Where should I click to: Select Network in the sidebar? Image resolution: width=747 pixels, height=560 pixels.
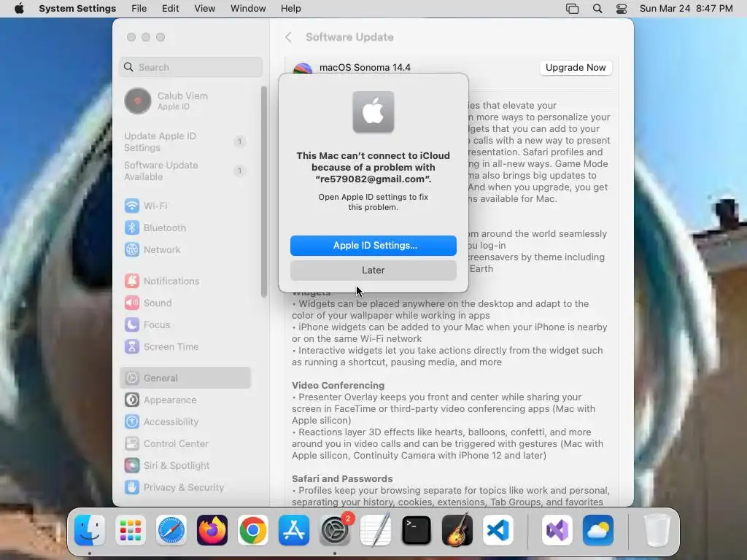(x=185, y=249)
